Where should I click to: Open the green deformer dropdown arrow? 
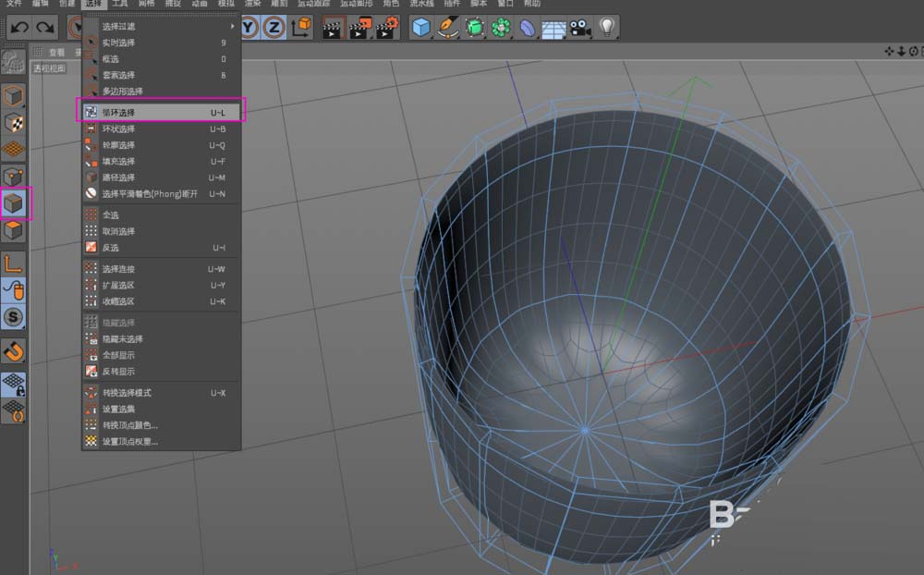485,37
